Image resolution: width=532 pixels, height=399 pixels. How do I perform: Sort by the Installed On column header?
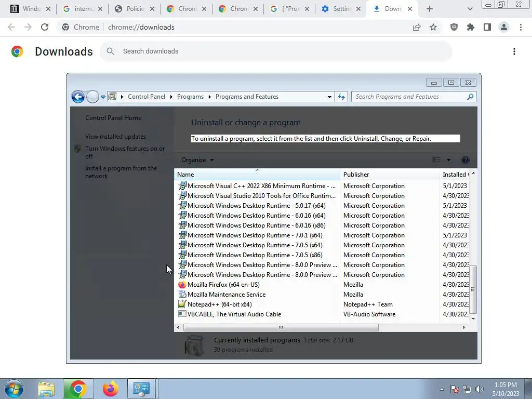454,175
